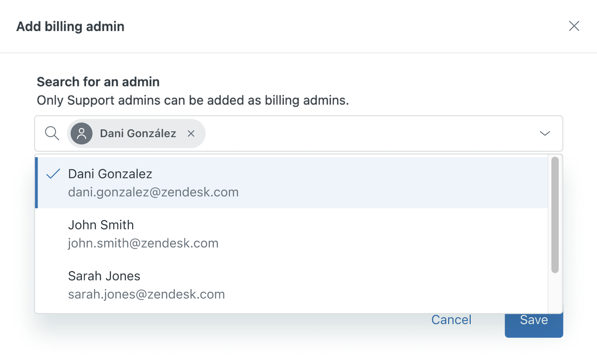
Task: Click the Dani González chip label
Action: (x=138, y=133)
